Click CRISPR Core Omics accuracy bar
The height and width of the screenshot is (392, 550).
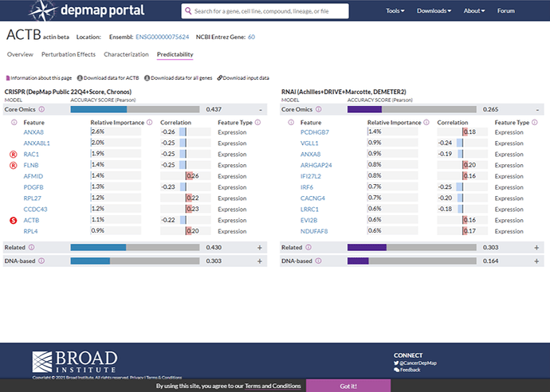click(x=135, y=109)
